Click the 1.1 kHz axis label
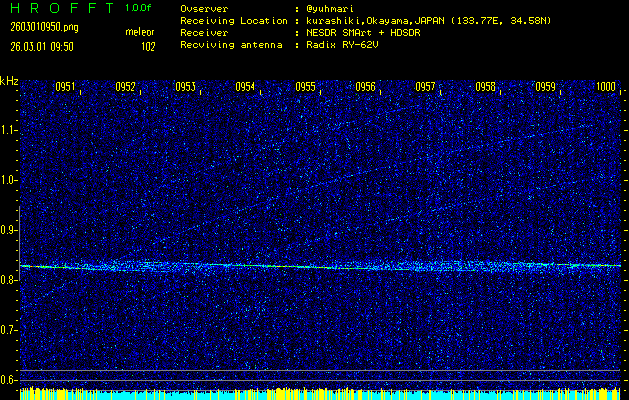629x400 pixels. pyautogui.click(x=7, y=130)
